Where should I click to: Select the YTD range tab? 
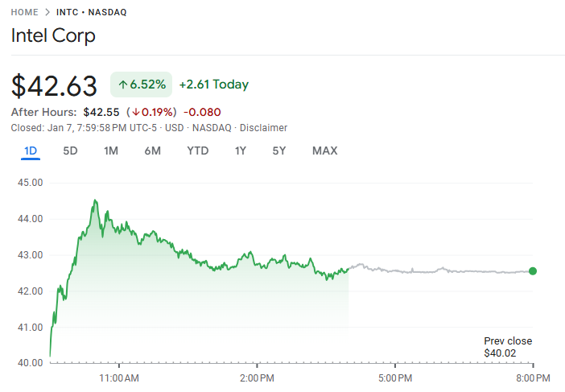tap(197, 151)
